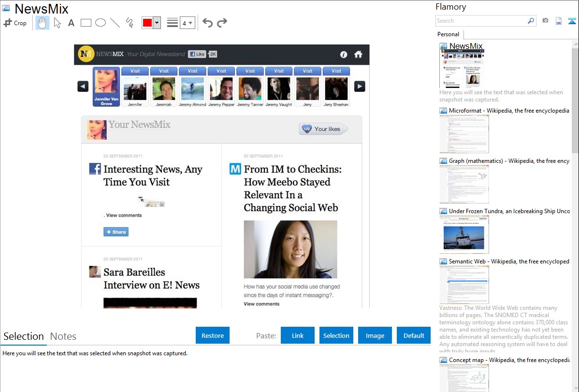This screenshot has height=392, width=579.
Task: Click the line thickness icon
Action: coord(173,23)
